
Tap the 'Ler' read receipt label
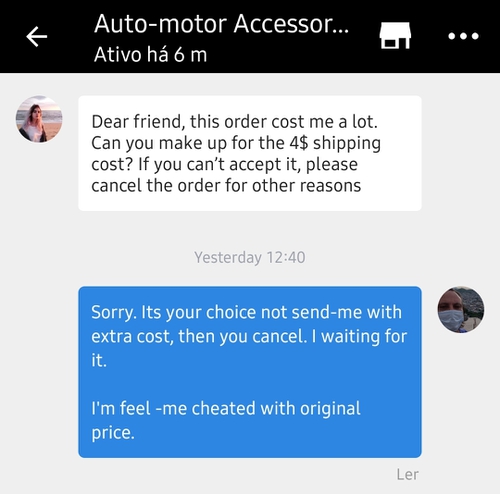click(x=407, y=474)
